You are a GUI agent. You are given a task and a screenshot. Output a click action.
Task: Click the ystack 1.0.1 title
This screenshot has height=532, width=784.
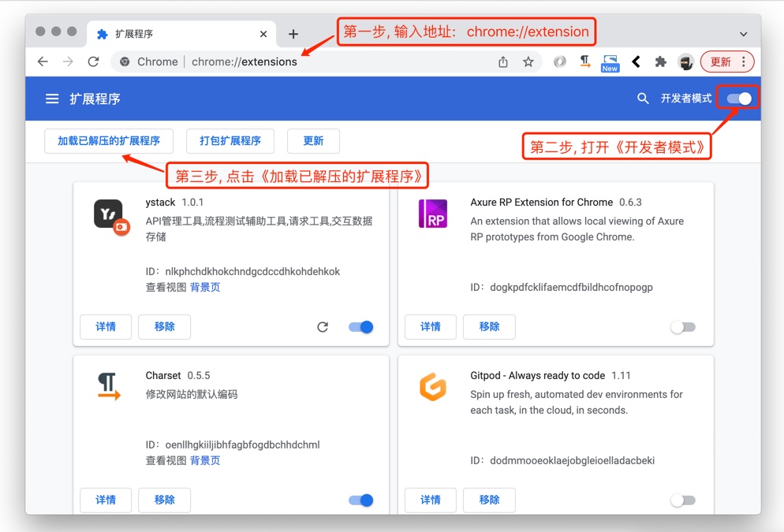point(174,203)
